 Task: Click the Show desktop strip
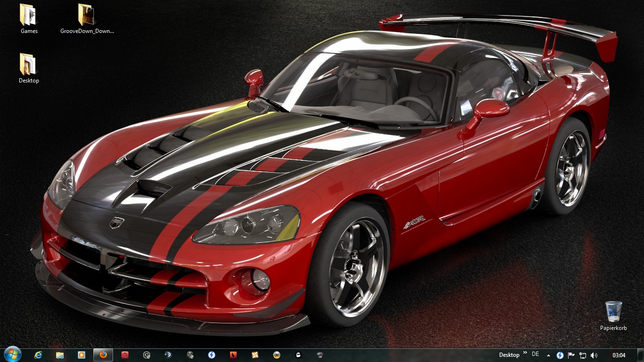[641, 355]
